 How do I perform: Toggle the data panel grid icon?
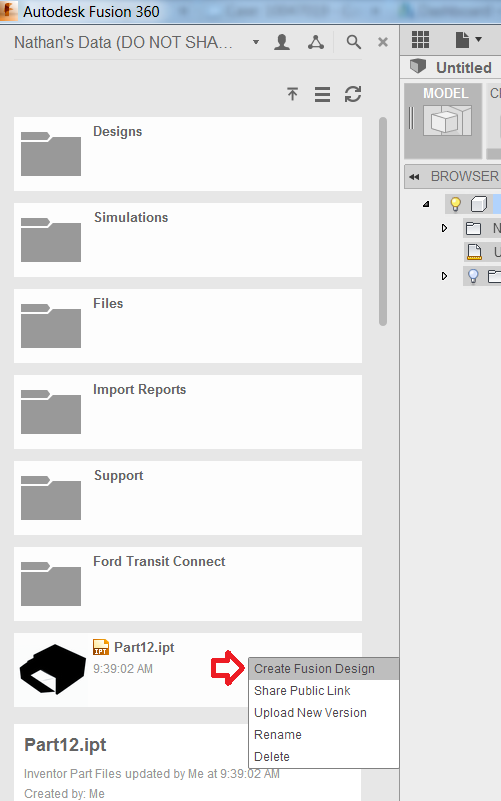click(420, 39)
